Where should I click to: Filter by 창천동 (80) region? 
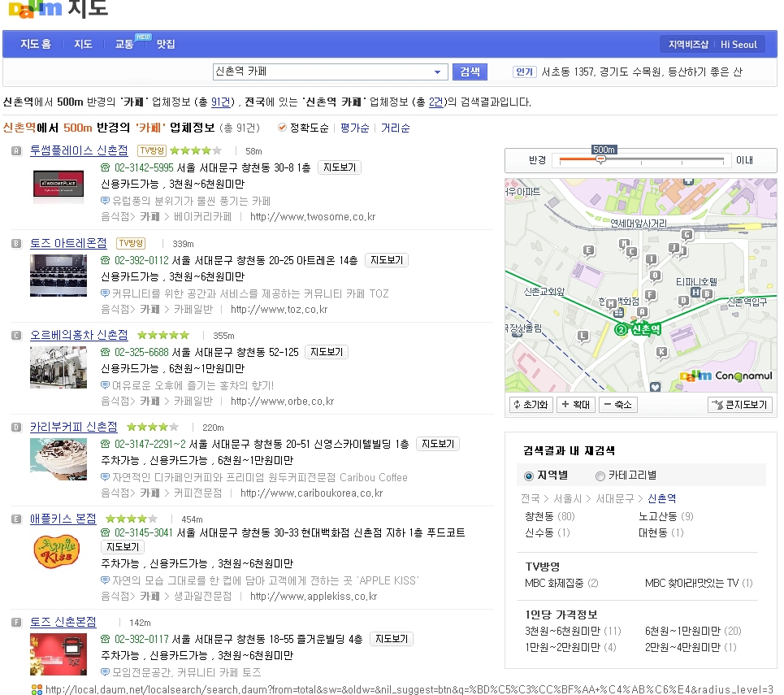(549, 516)
